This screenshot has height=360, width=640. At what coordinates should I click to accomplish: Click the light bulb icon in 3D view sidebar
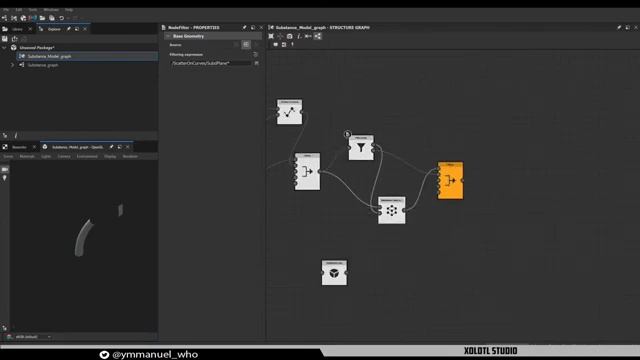pos(5,178)
